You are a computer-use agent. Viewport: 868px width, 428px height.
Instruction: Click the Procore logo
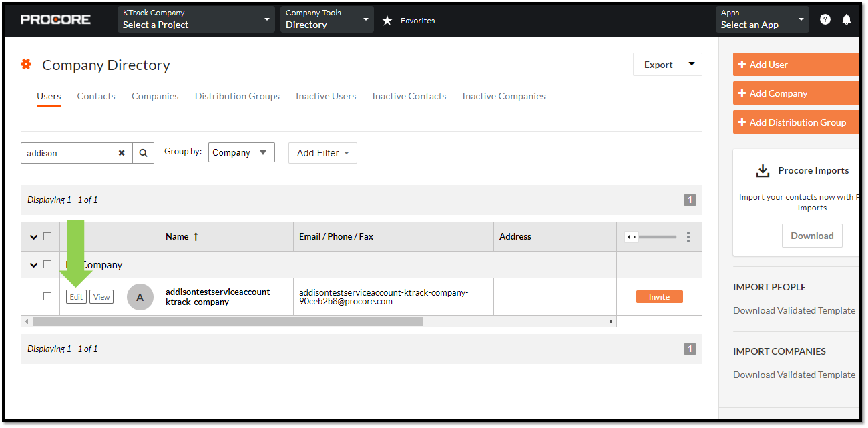(x=55, y=19)
